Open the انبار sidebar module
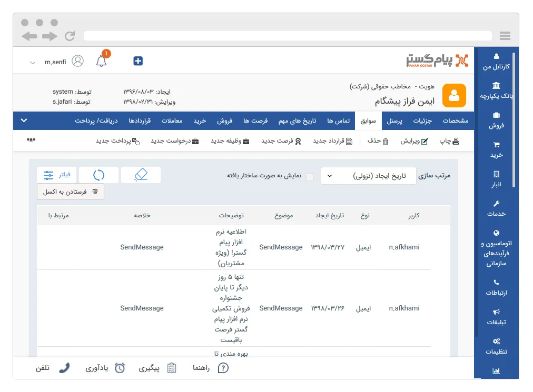Image resolution: width=533 pixels, height=392 pixels. pos(496,179)
